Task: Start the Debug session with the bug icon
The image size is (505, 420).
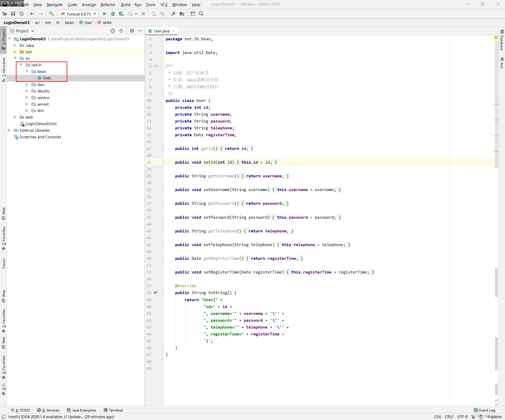Action: [113, 14]
